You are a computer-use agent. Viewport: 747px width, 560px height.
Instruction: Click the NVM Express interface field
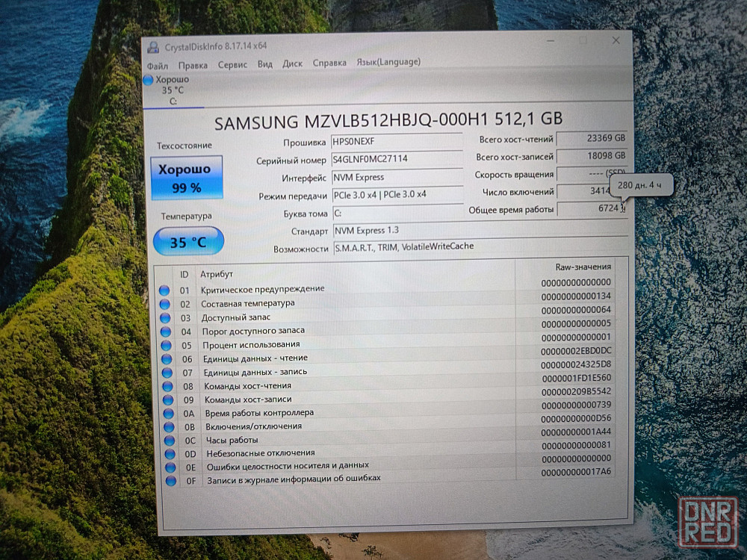(397, 177)
